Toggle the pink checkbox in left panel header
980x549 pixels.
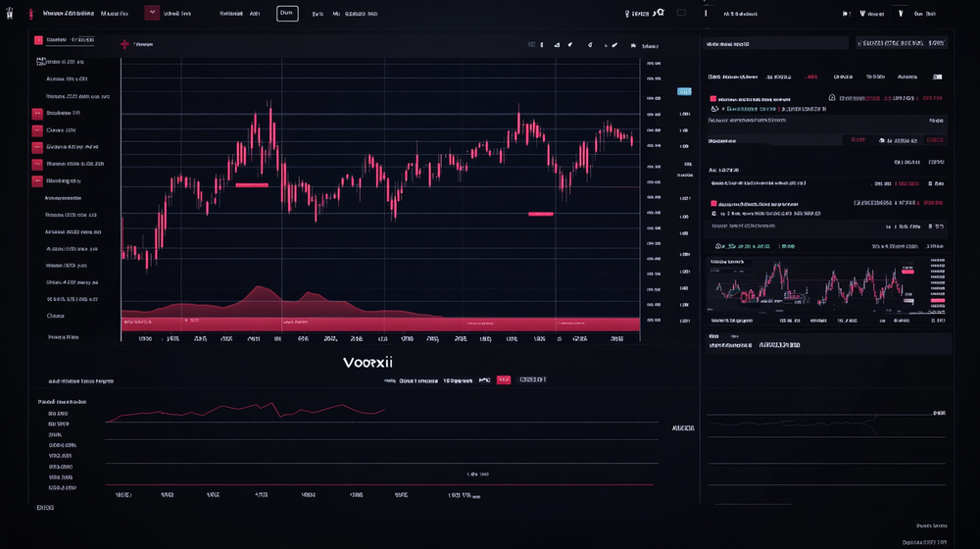[x=38, y=40]
